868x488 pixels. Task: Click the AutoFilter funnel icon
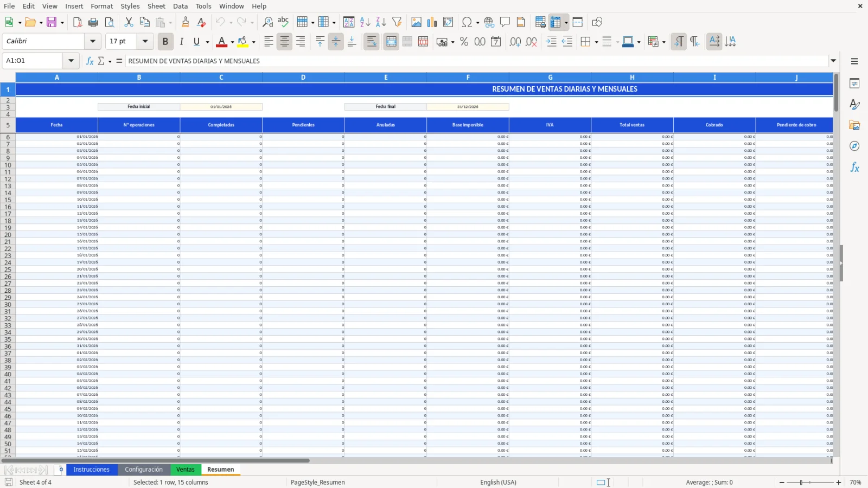coord(397,22)
